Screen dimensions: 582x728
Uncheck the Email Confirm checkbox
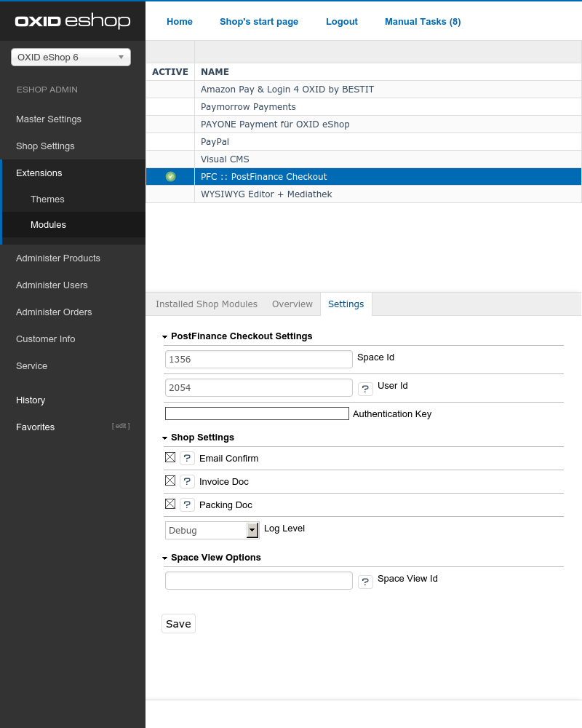tap(170, 457)
